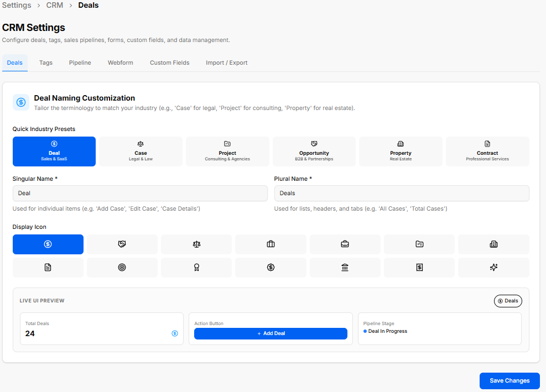Apply the Property Real Estate preset
Image resolution: width=546 pixels, height=392 pixels.
click(401, 151)
